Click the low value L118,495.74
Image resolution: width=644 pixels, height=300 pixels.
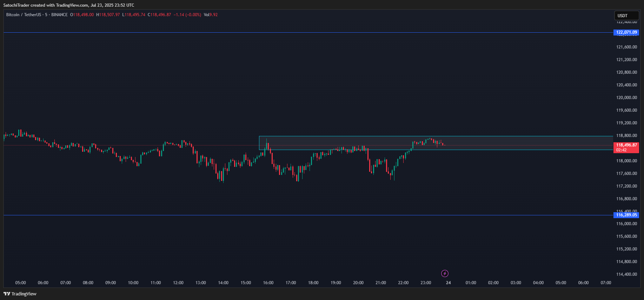coord(134,15)
